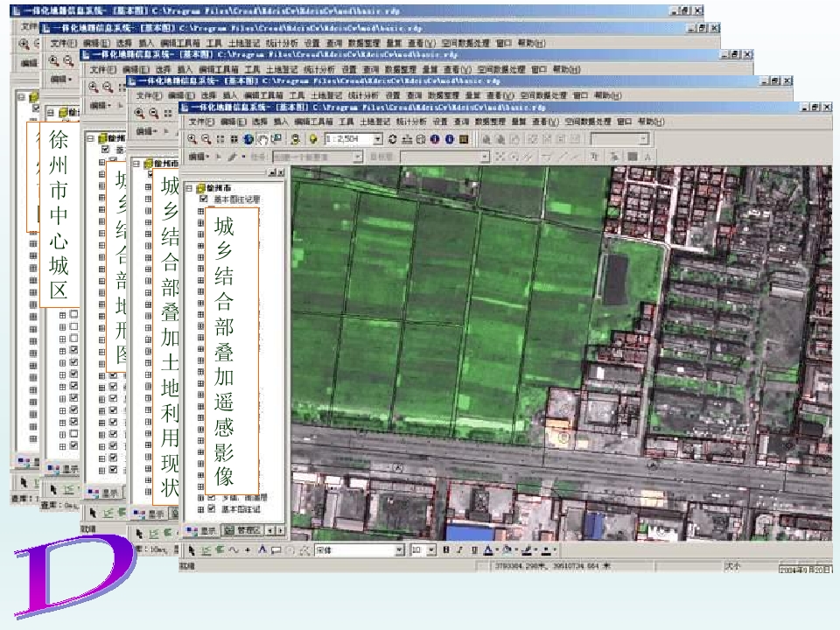Click the globe full extent icon

(x=248, y=139)
